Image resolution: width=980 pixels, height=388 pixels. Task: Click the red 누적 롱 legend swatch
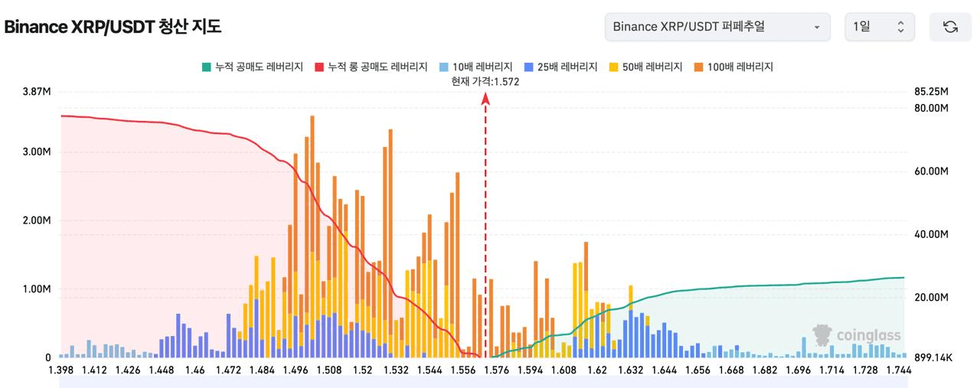pos(319,67)
